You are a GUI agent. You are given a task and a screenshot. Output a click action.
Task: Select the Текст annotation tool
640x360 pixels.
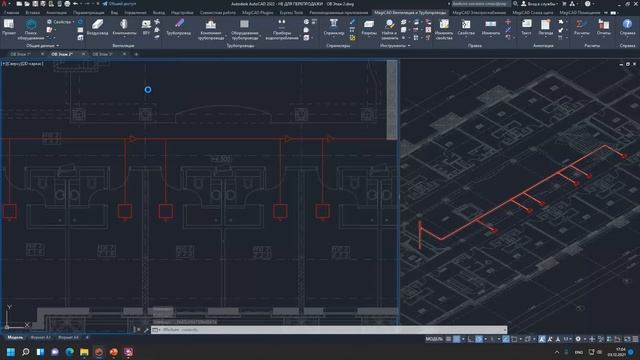click(526, 27)
